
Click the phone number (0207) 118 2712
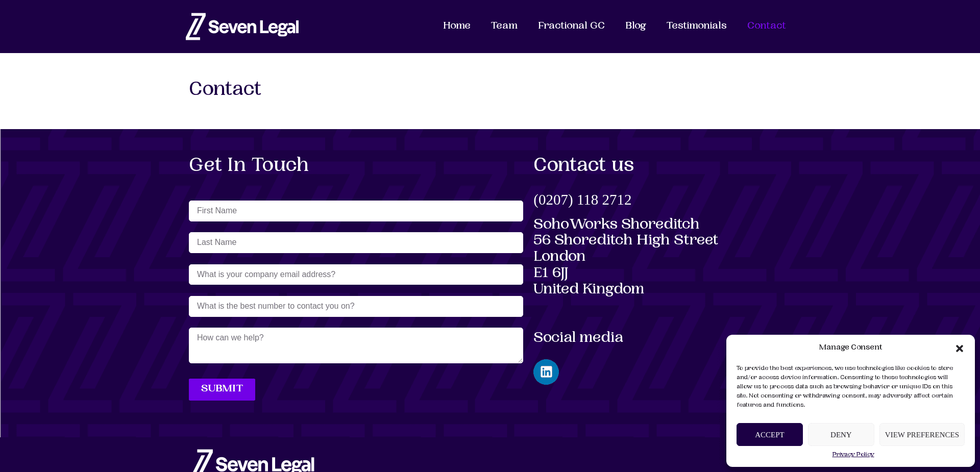pyautogui.click(x=582, y=200)
